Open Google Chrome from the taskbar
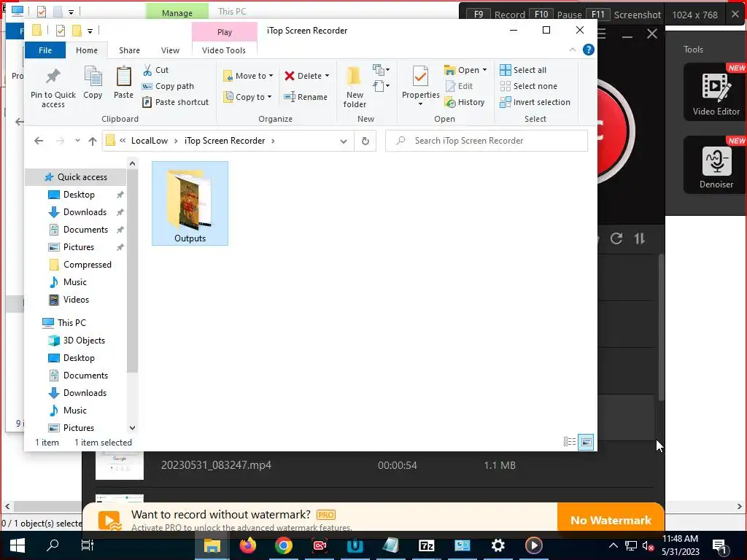The image size is (747, 560). tap(284, 545)
